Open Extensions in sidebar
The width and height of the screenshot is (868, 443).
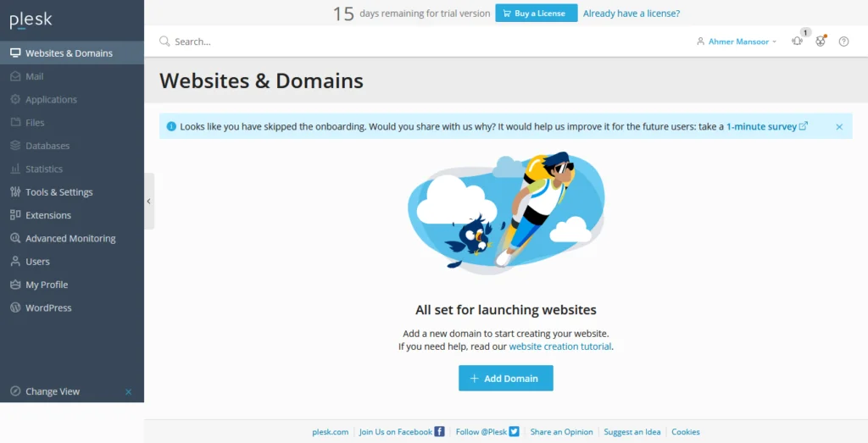(72, 215)
